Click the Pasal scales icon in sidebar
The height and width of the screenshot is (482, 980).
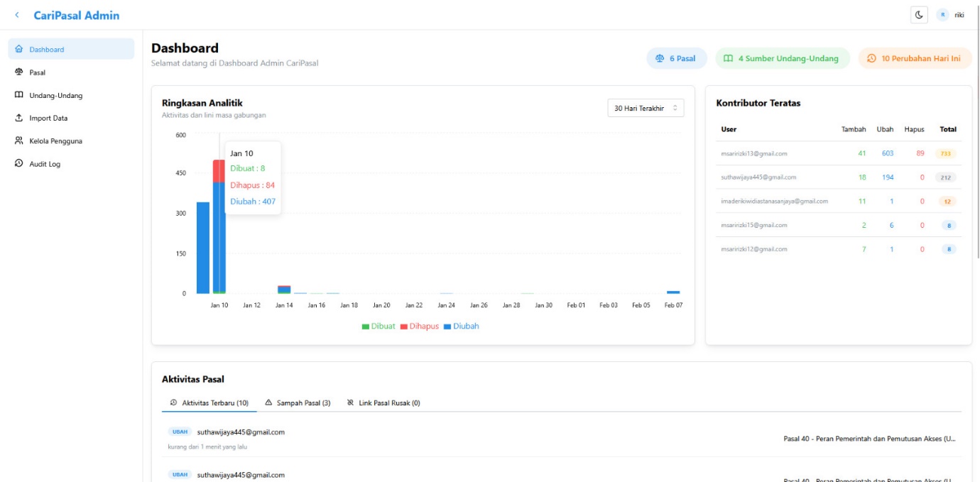19,72
